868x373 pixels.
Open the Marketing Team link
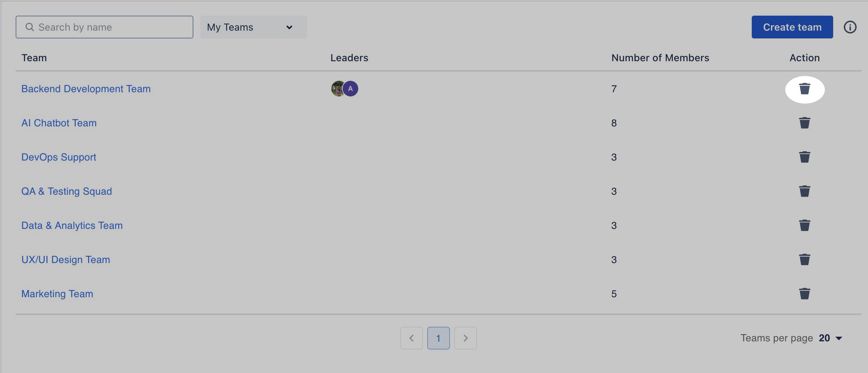(57, 294)
